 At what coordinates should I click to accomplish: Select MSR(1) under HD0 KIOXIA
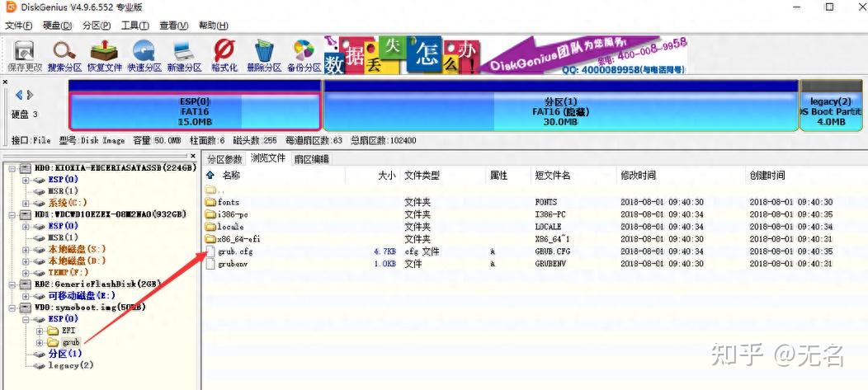tap(63, 191)
